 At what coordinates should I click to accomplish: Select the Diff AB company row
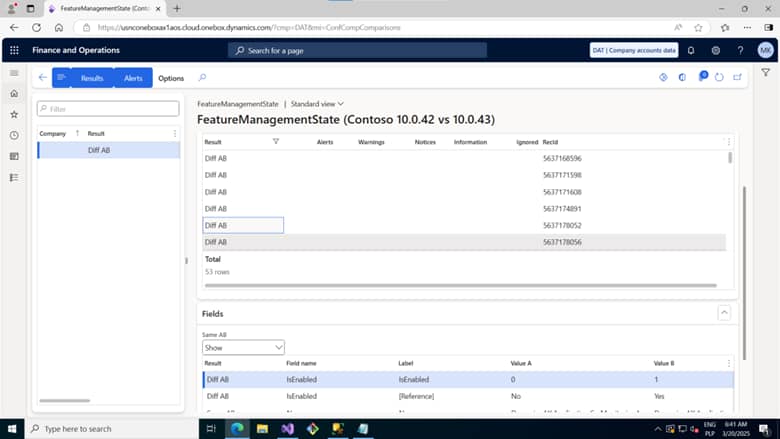point(109,150)
